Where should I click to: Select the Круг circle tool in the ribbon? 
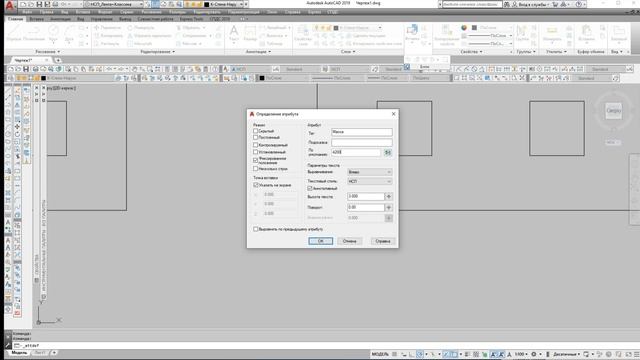click(53, 33)
